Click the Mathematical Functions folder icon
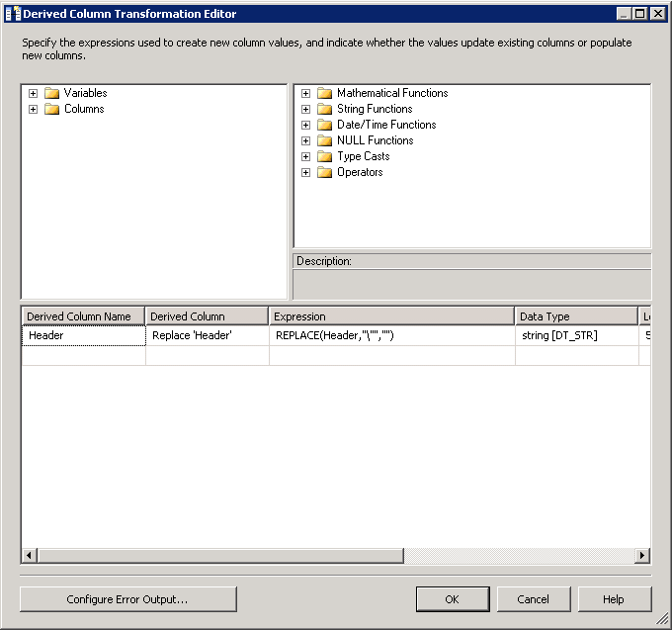Screen dimensions: 672x630 pyautogui.click(x=324, y=93)
